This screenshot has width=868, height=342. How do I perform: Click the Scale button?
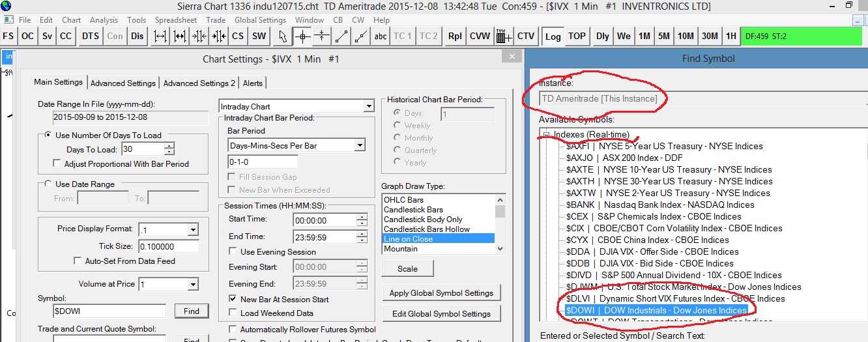pos(408,268)
